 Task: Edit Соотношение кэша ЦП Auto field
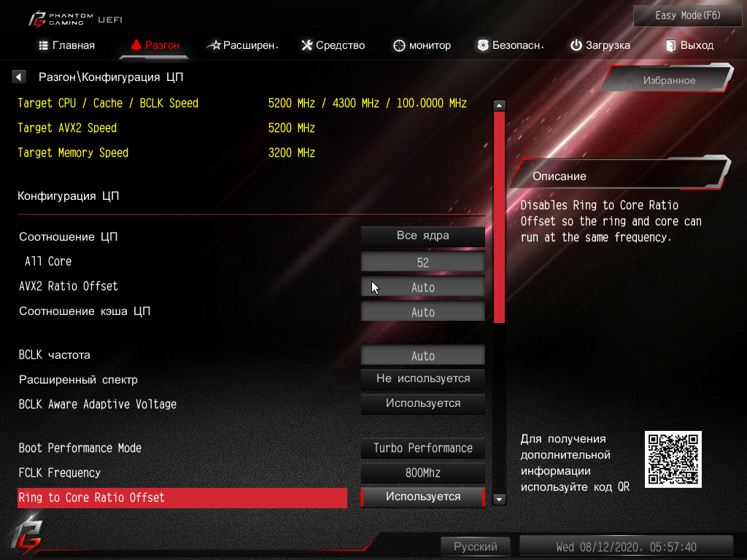(423, 311)
